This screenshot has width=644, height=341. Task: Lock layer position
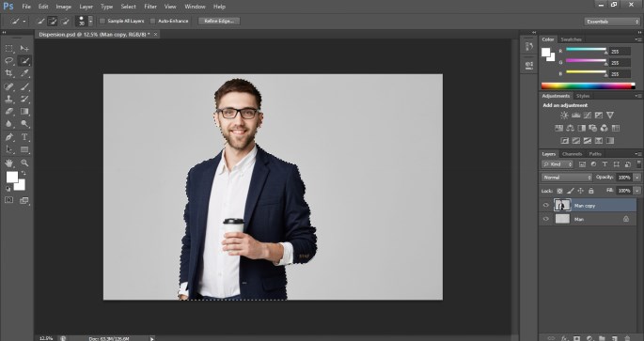[580, 191]
